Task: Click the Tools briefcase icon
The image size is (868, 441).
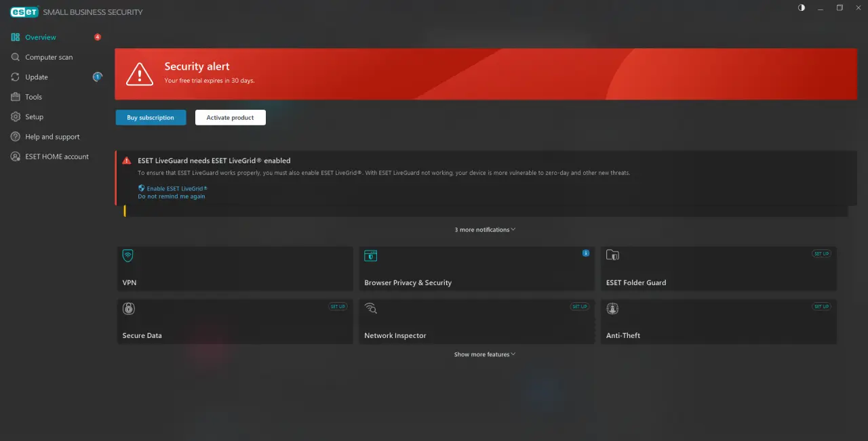Action: (16, 97)
